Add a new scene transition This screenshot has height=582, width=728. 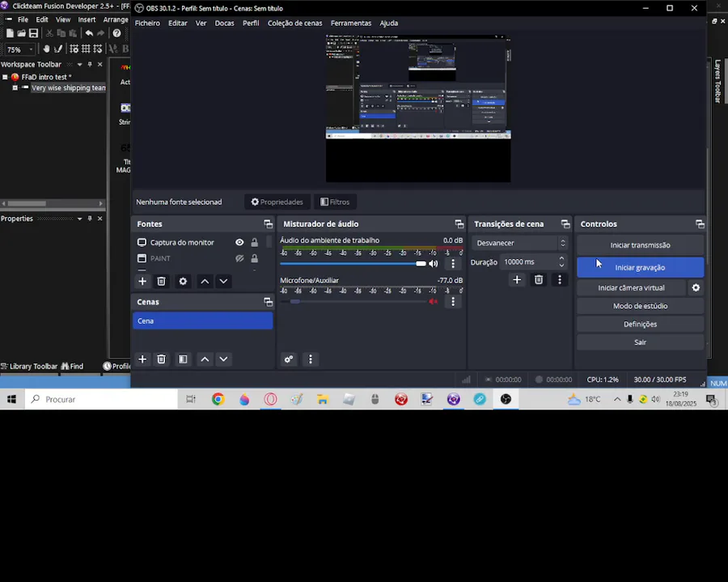click(x=517, y=279)
